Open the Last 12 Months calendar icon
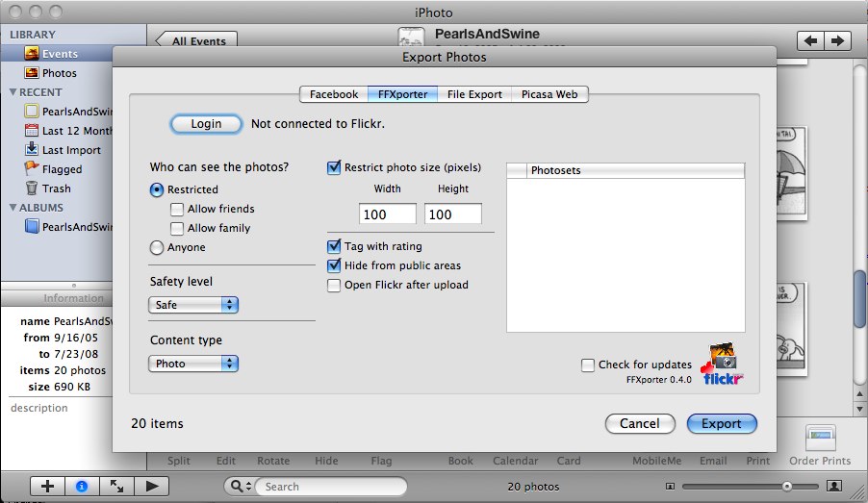Image resolution: width=868 pixels, height=503 pixels. click(x=32, y=131)
